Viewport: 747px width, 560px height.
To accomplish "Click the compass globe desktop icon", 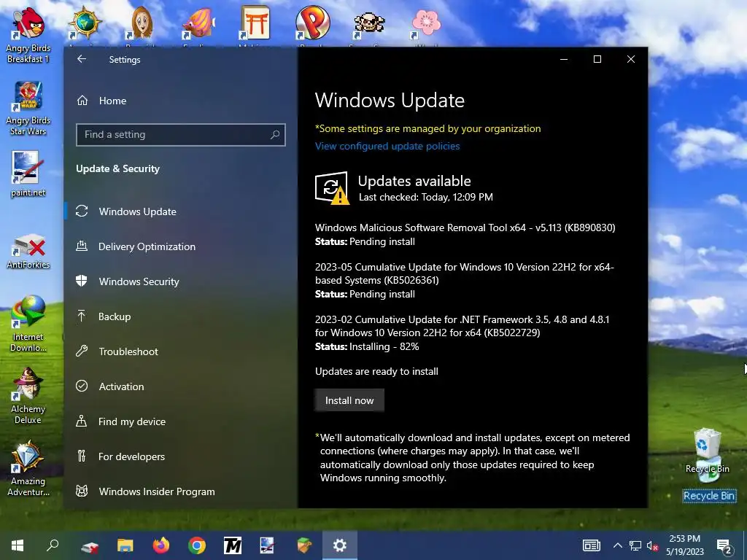I will [85, 23].
